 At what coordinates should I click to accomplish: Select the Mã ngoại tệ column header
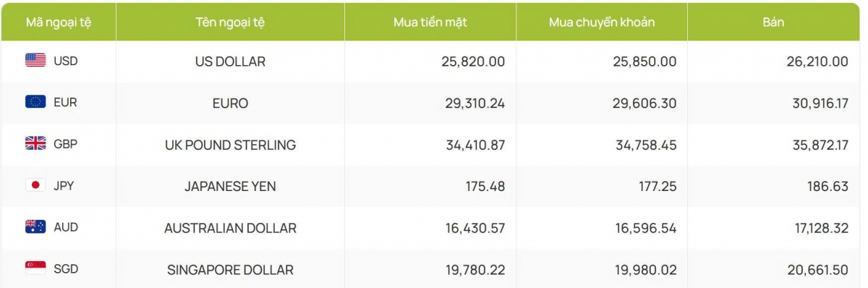coord(59,22)
